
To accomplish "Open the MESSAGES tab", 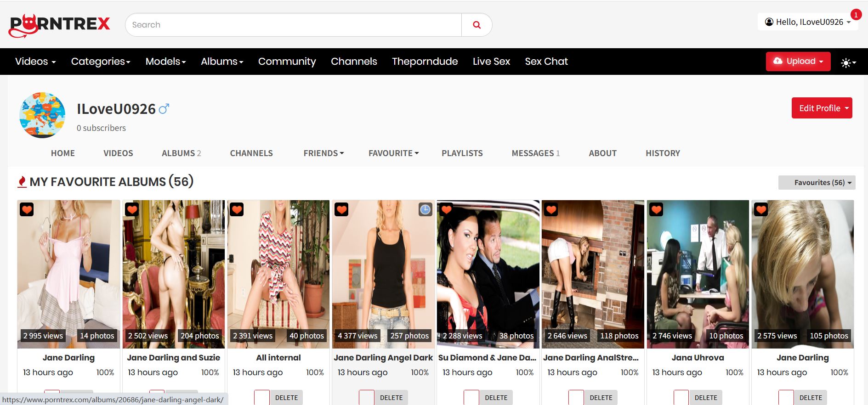I will click(x=535, y=153).
